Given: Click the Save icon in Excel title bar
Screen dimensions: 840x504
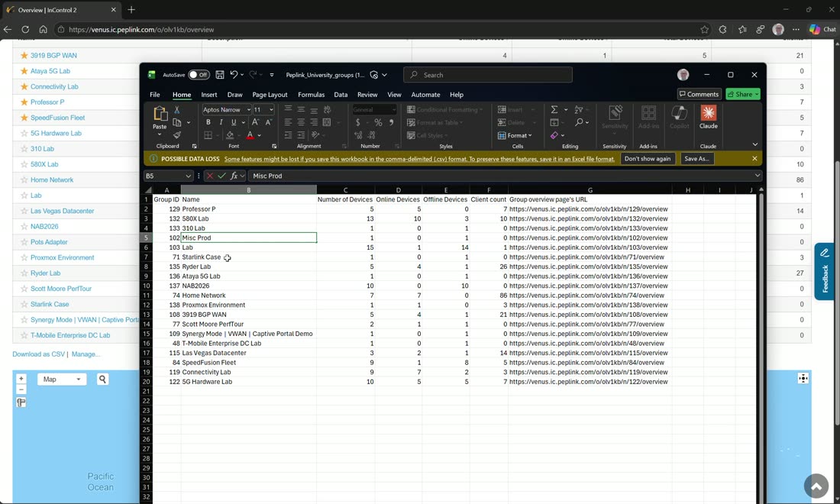Looking at the screenshot, I should pos(220,75).
